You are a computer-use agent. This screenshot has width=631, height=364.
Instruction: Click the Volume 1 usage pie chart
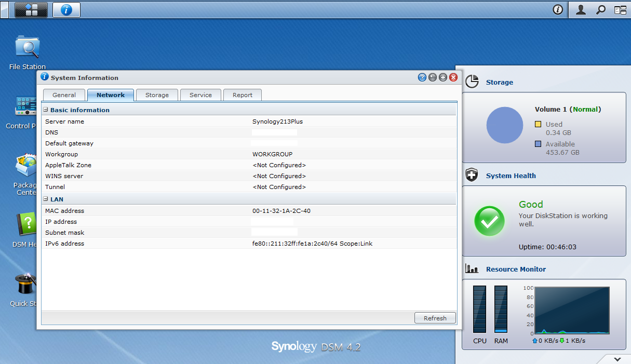pos(505,125)
